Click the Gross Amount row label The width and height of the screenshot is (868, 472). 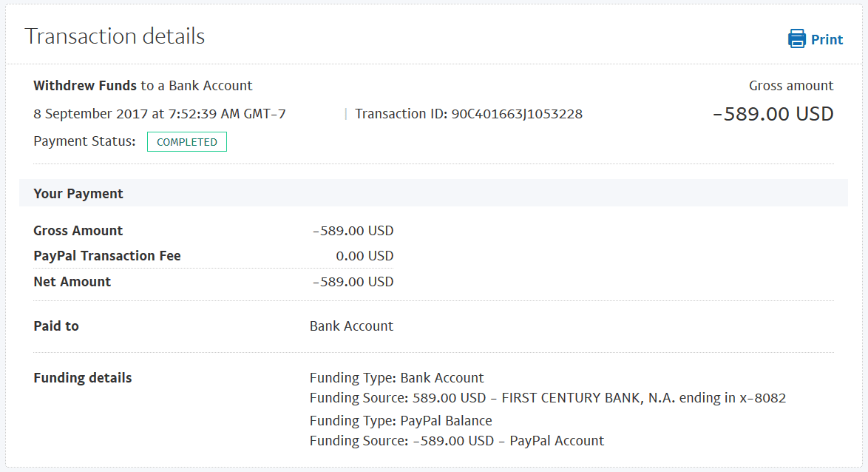pyautogui.click(x=78, y=231)
